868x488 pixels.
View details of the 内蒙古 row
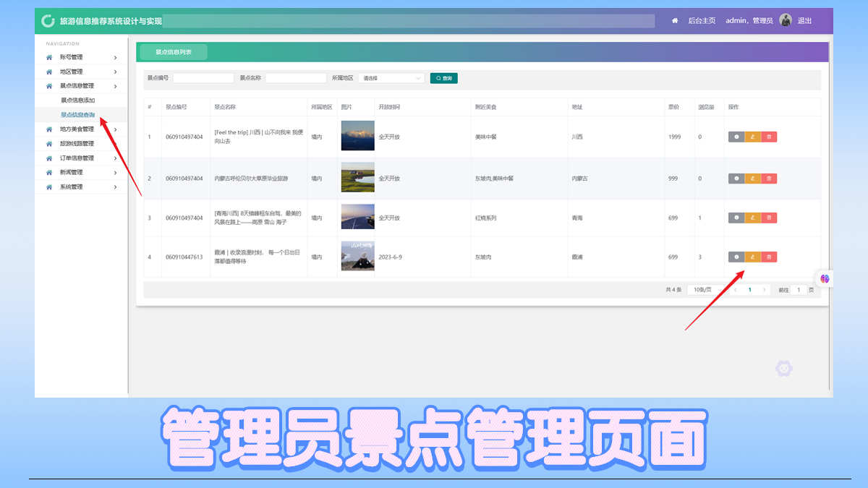coord(736,178)
